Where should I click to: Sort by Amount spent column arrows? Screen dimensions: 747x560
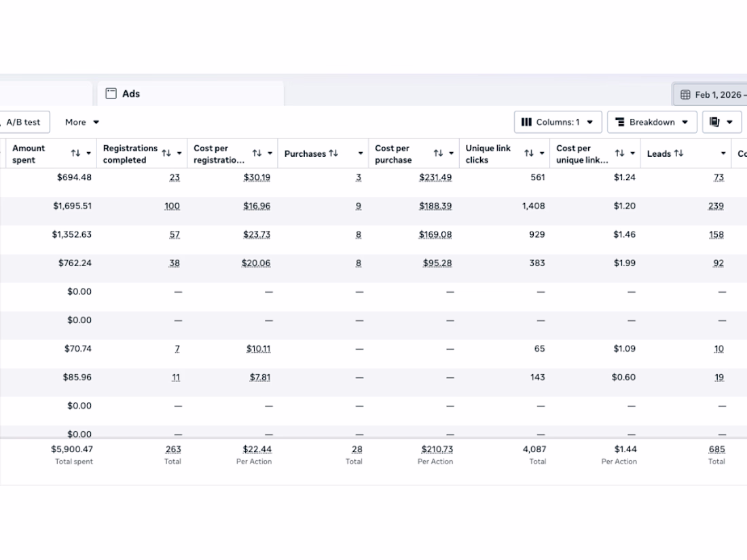[x=75, y=153]
